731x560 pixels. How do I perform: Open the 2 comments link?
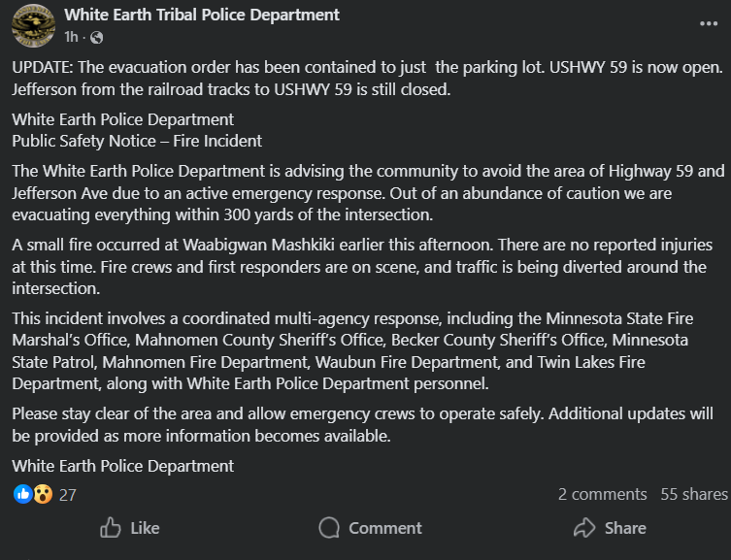(602, 494)
